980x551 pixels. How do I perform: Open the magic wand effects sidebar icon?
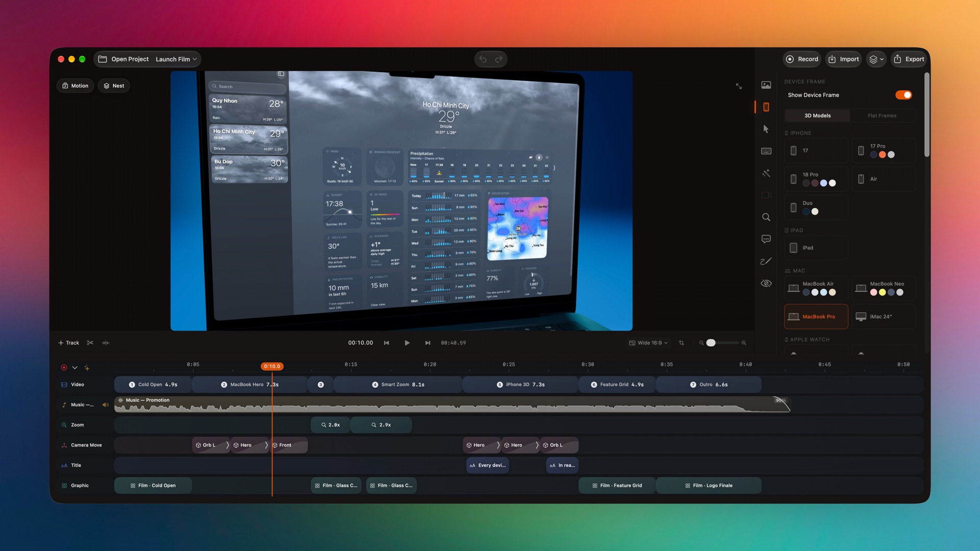coord(766,173)
